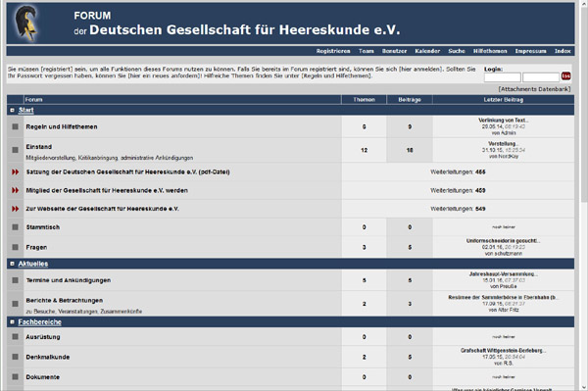Click the status icon beside Einstand
Viewport: 588px width, 391px height.
pos(15,150)
